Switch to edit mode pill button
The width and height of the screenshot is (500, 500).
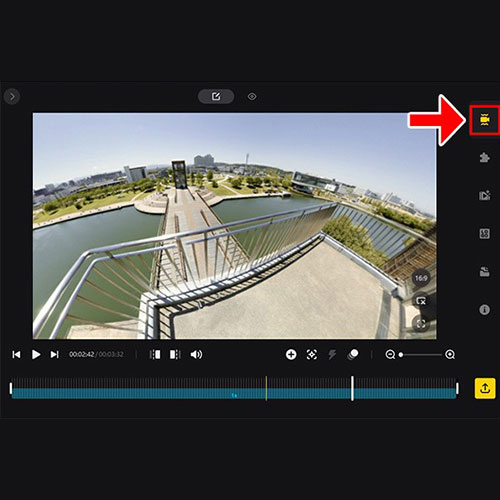point(216,97)
